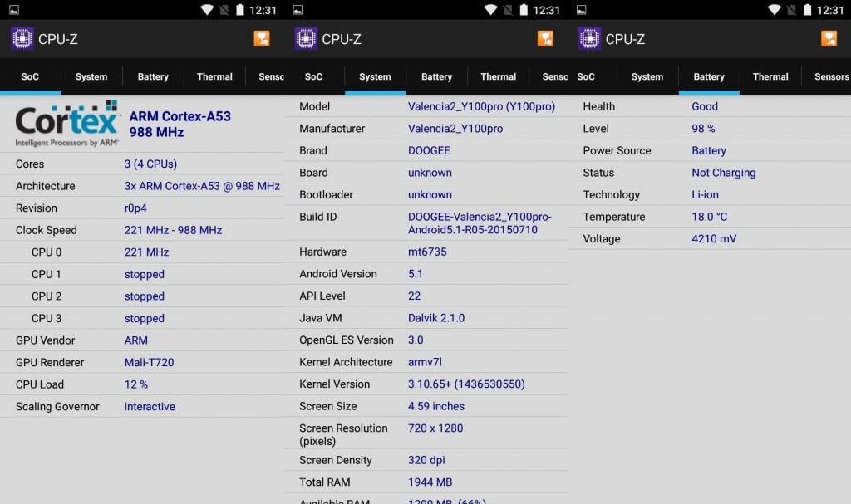Tap the '18.0 °C' temperature value
This screenshot has height=504, width=851.
click(710, 217)
